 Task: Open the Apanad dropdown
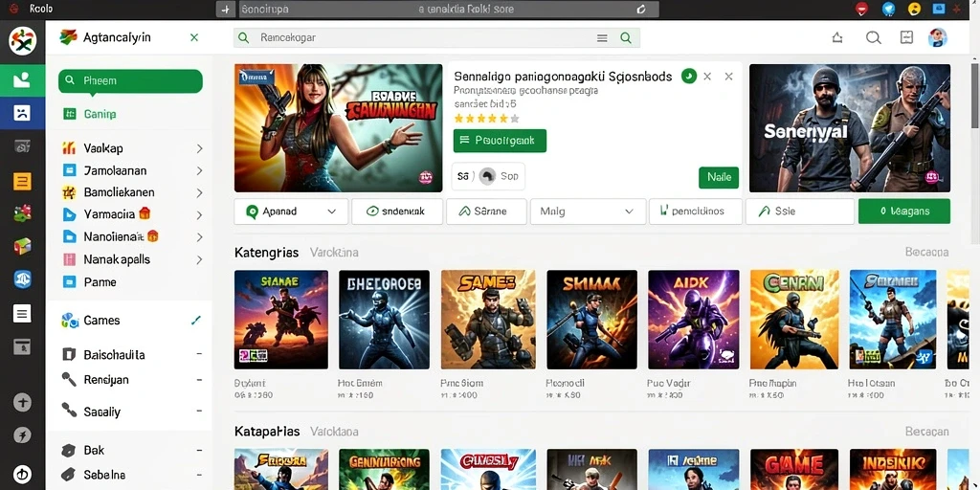pyautogui.click(x=291, y=212)
